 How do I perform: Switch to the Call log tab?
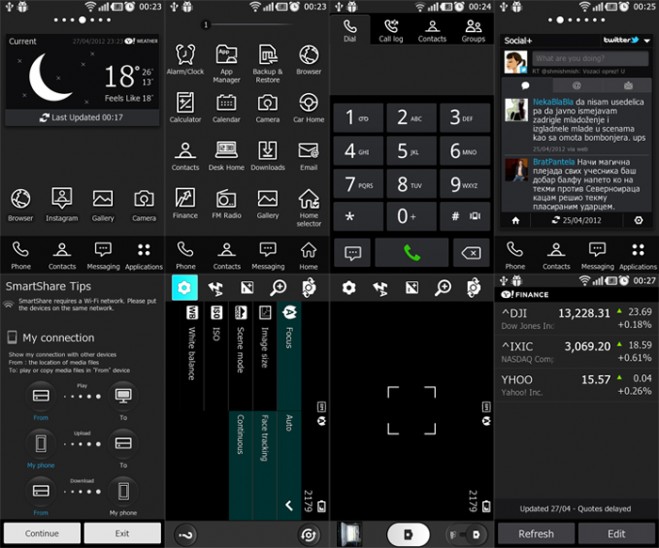click(x=391, y=31)
